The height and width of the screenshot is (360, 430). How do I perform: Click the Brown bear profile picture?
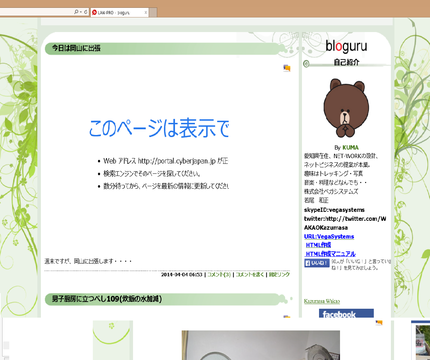tap(346, 108)
